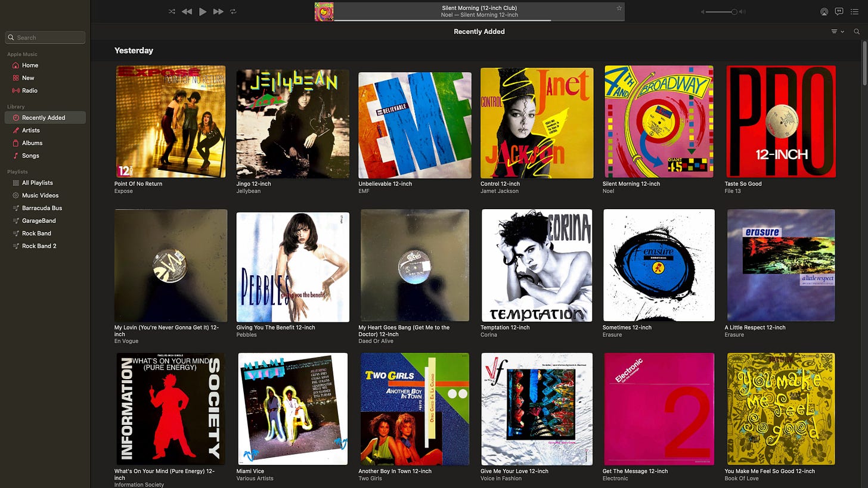Viewport: 868px width, 488px height.
Task: Open the library search with the magnifier
Action: click(857, 31)
